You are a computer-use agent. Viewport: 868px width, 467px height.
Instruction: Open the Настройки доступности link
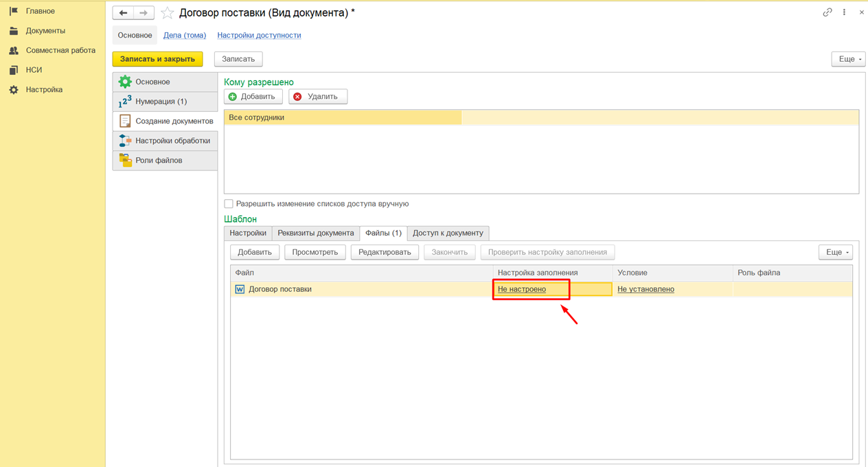tap(259, 35)
